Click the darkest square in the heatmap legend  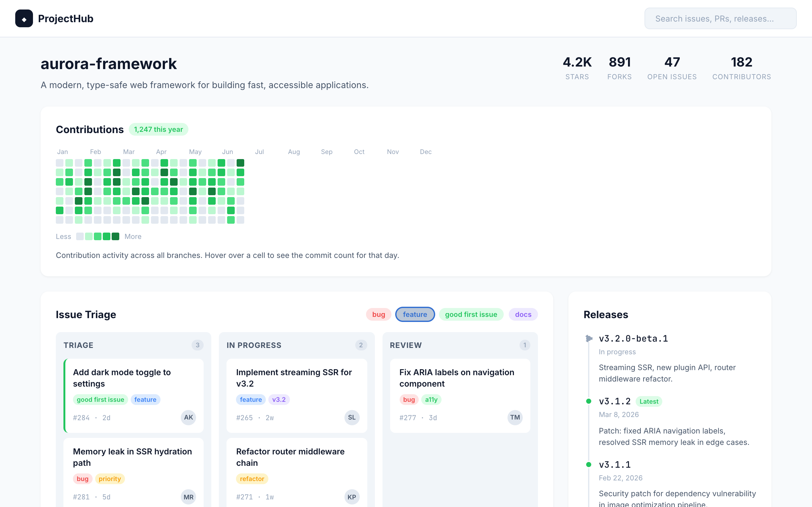tap(116, 236)
